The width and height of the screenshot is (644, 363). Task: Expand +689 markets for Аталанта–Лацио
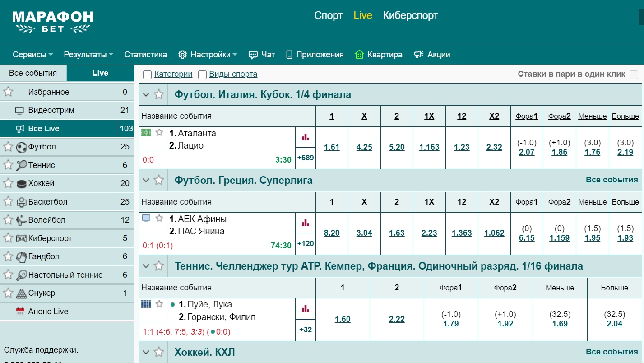[x=306, y=158]
